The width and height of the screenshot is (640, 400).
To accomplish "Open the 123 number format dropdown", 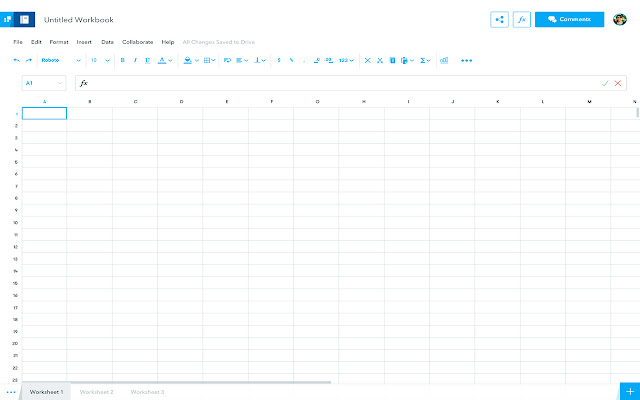I will [x=346, y=60].
